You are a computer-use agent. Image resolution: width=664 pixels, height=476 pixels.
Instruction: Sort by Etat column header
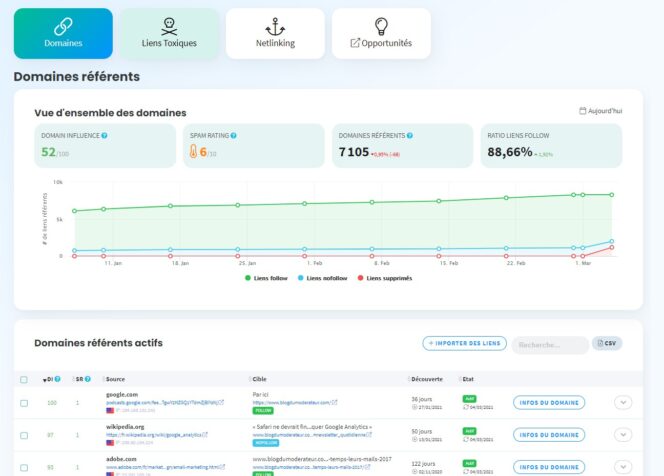468,379
